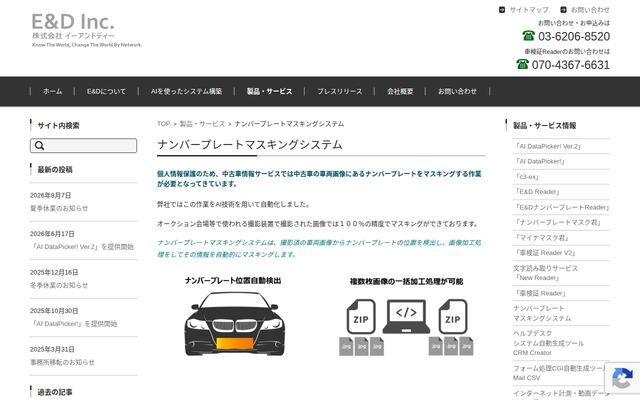Open 「ナンバープレートマスク君」 link
Screen dimensions: 640x400
557,222
